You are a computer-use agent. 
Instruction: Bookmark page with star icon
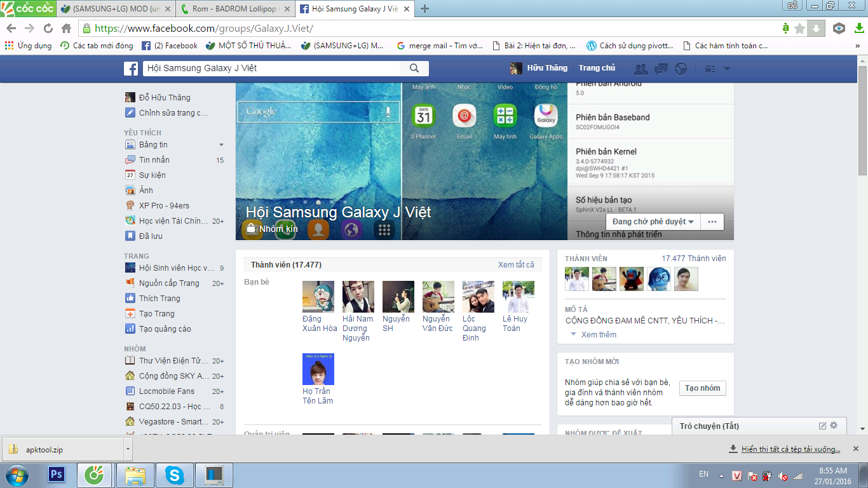pos(799,29)
